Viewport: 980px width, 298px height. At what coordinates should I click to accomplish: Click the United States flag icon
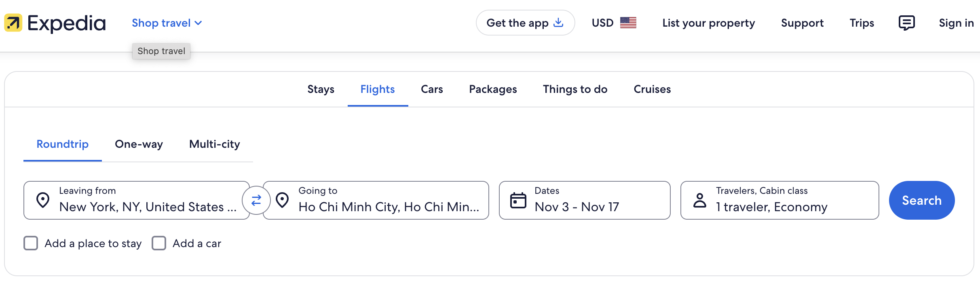(628, 23)
